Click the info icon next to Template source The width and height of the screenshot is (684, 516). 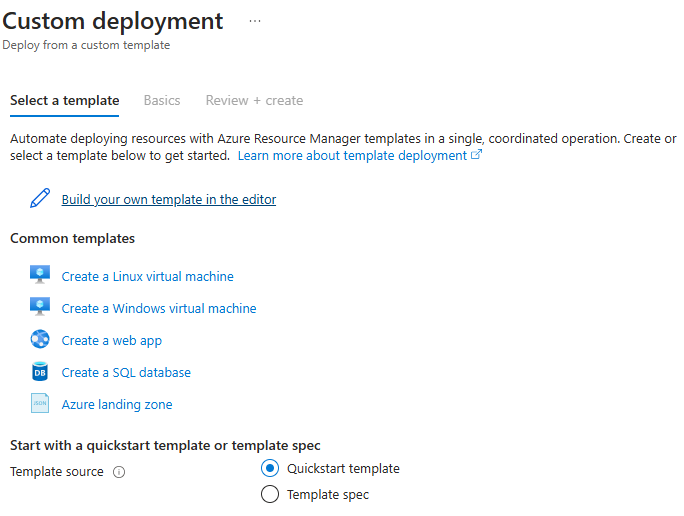pyautogui.click(x=119, y=472)
